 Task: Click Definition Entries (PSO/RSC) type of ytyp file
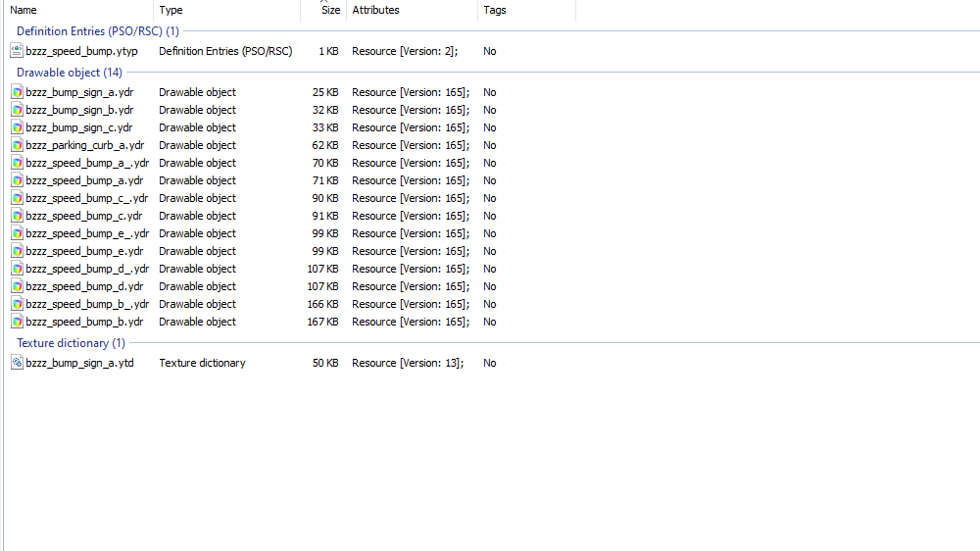coord(225,51)
